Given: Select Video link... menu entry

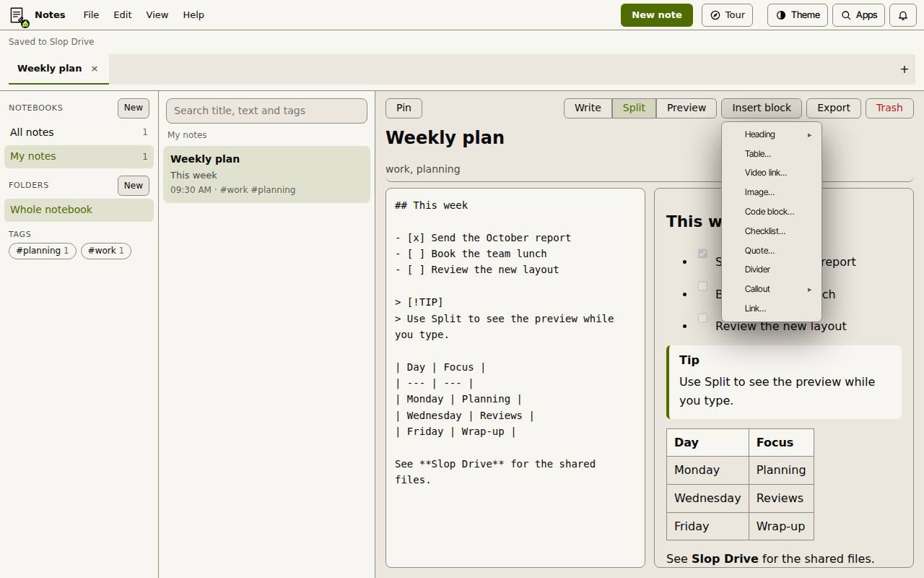Looking at the screenshot, I should coord(772,173).
